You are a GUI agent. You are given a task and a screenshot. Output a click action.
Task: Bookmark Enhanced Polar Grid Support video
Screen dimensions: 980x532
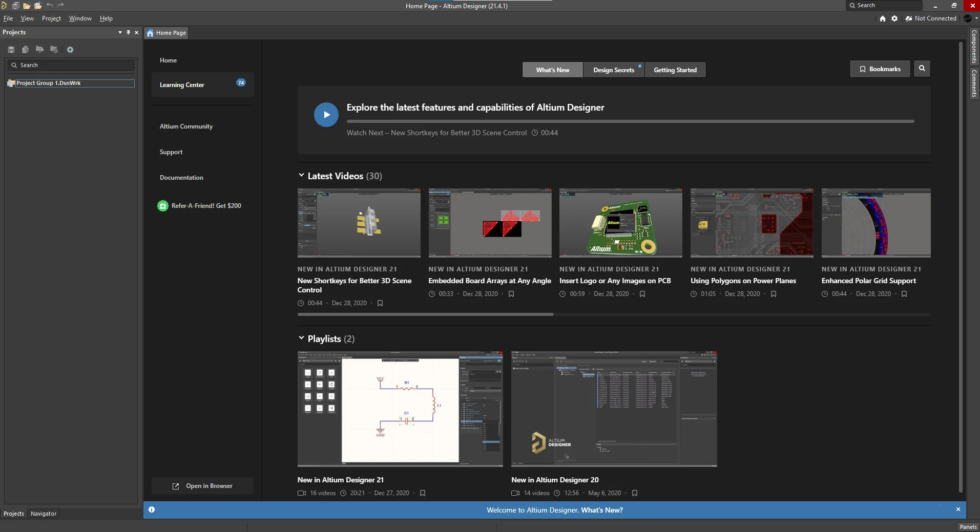click(x=904, y=294)
